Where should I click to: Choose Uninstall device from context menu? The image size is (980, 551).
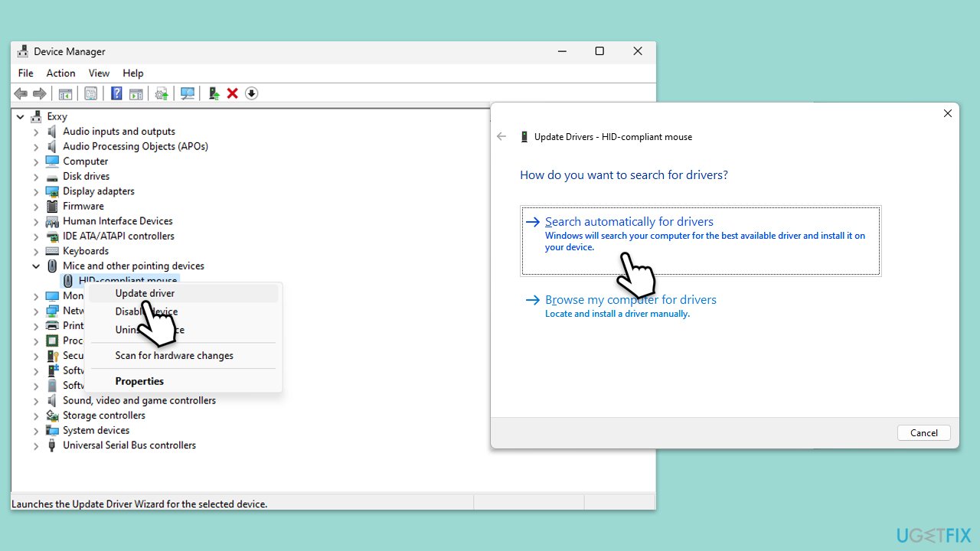pyautogui.click(x=183, y=330)
